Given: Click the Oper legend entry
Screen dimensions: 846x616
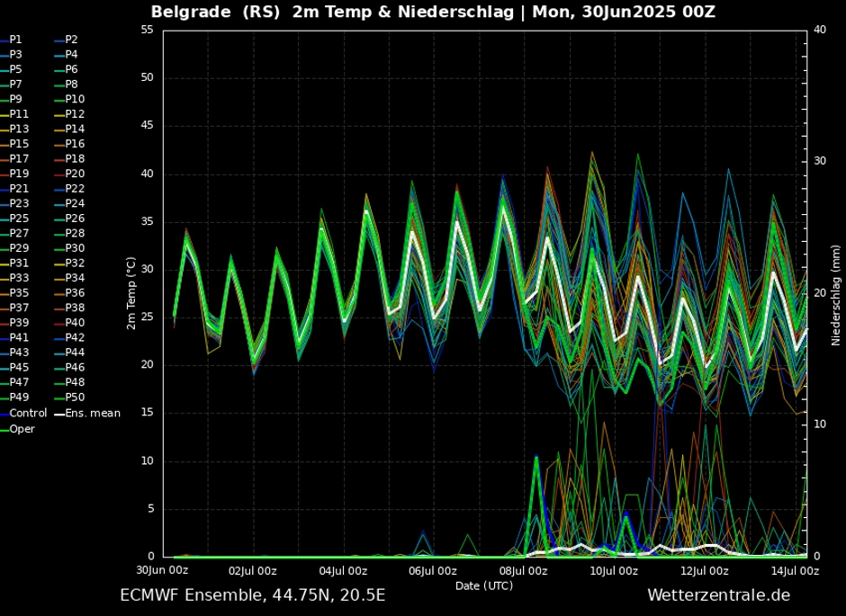Looking at the screenshot, I should coord(22,429).
